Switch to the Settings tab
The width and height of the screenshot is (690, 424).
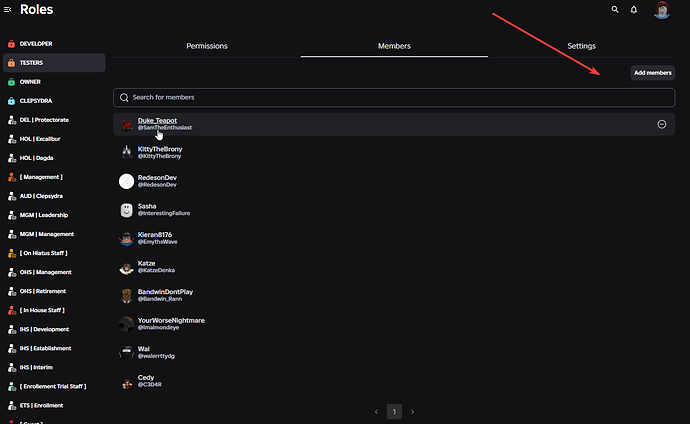coord(581,46)
